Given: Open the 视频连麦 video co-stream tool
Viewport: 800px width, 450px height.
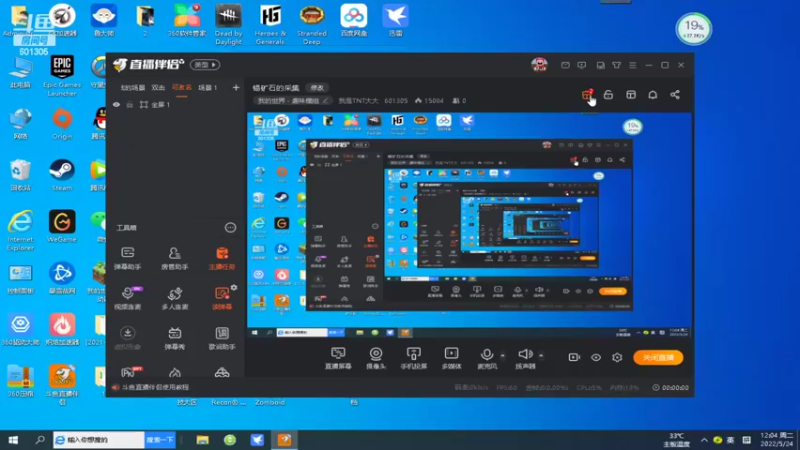Looking at the screenshot, I should point(128,298).
